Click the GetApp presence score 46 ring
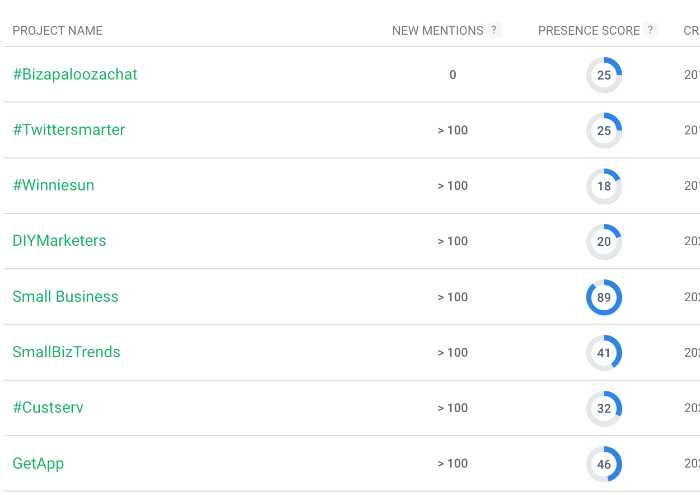The image size is (700, 495). (604, 464)
